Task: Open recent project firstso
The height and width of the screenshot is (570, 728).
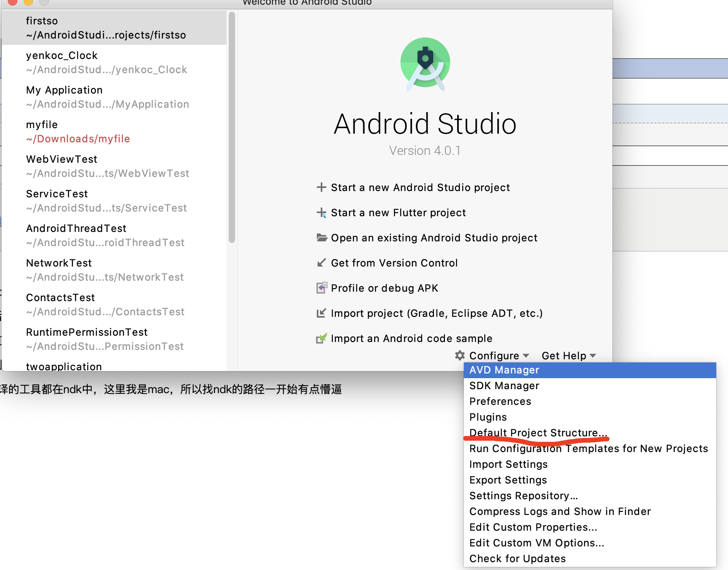Action: [x=114, y=28]
